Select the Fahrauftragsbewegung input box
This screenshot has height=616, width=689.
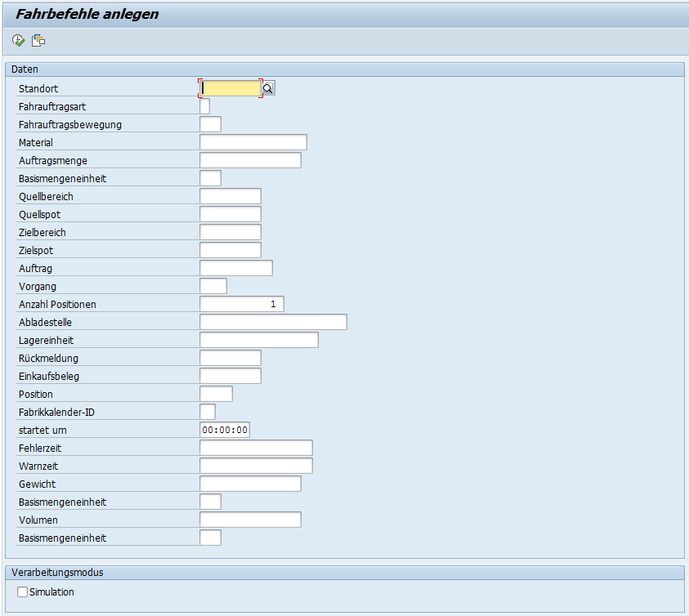click(210, 124)
